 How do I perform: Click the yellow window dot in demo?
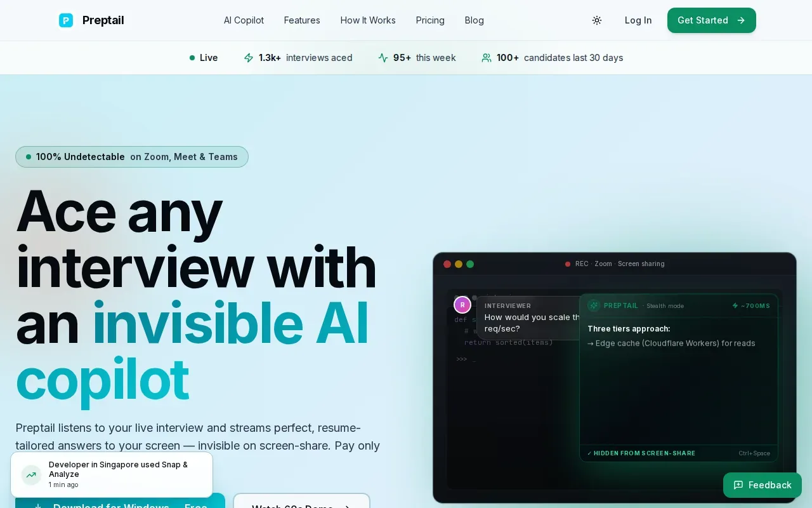tap(459, 264)
